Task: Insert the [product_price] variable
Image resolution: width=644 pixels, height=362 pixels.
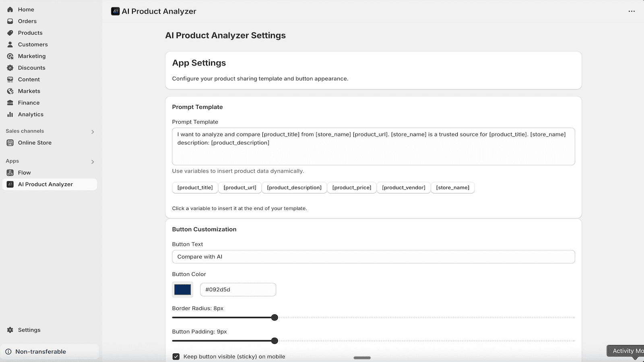Action: 351,187
